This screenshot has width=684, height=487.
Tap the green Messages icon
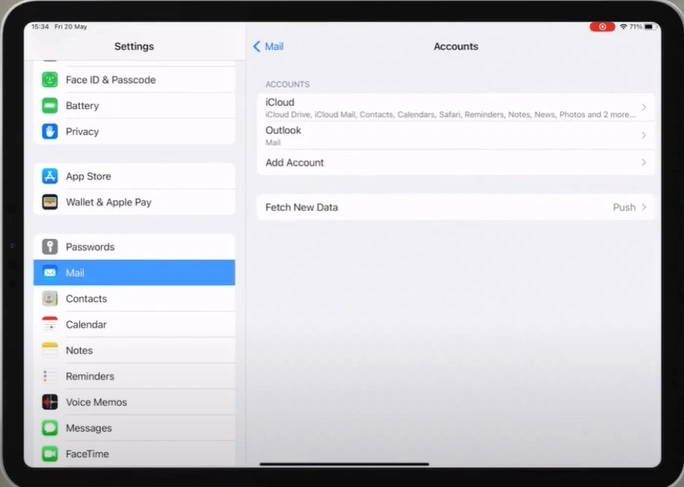click(50, 428)
